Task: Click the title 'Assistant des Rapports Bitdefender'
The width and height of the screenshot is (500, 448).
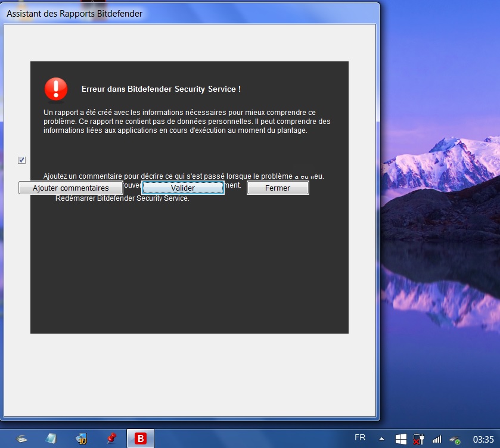Action: pyautogui.click(x=74, y=14)
